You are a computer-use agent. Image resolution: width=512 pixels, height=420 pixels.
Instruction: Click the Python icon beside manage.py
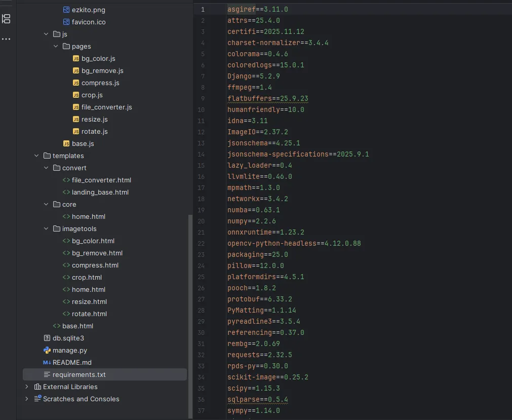(x=47, y=350)
